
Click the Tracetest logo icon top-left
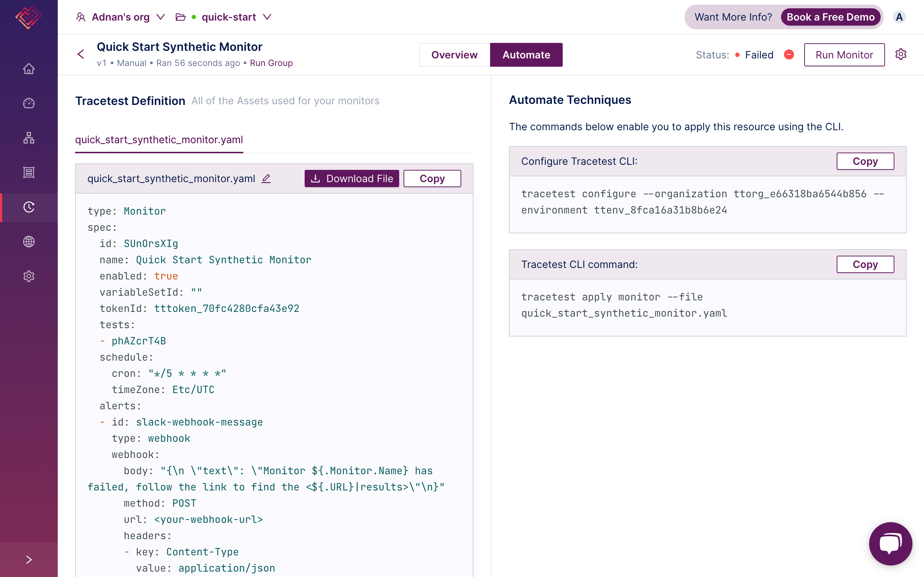(28, 17)
